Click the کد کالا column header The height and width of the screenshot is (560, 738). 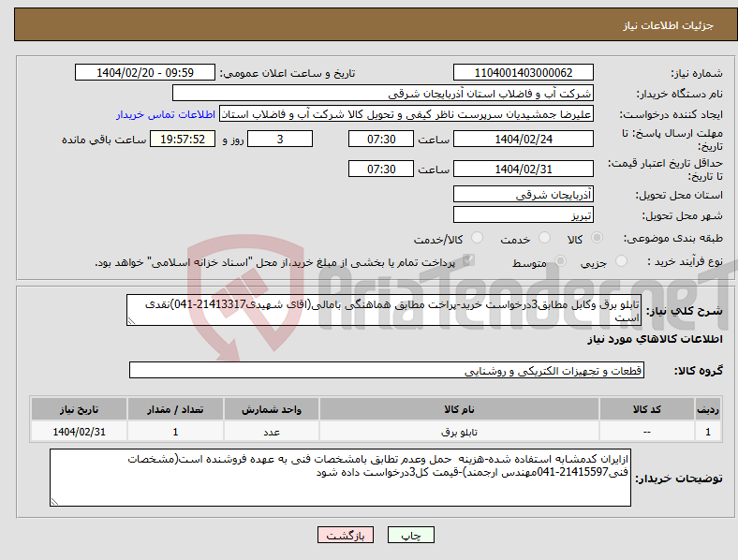click(x=647, y=409)
